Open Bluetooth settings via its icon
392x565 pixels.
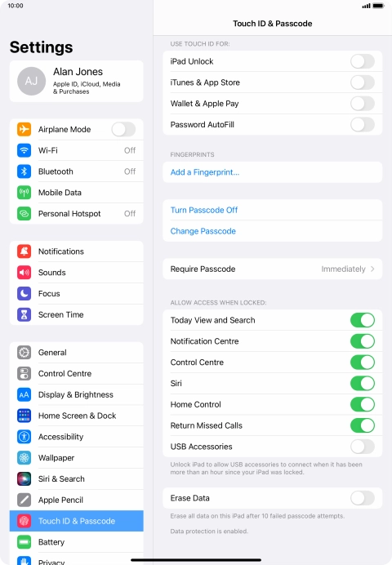coord(24,171)
